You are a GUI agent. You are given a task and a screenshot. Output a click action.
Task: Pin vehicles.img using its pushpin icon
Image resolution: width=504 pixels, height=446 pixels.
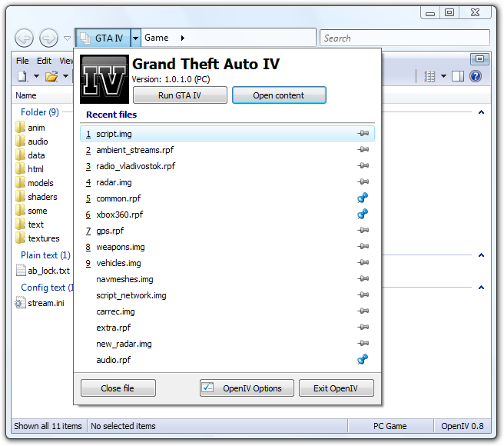(x=363, y=263)
